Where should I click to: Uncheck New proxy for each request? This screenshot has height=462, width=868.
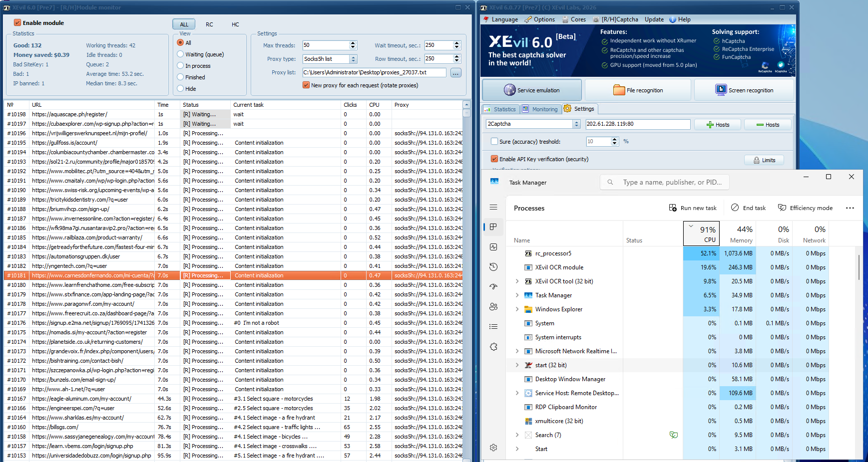point(306,85)
